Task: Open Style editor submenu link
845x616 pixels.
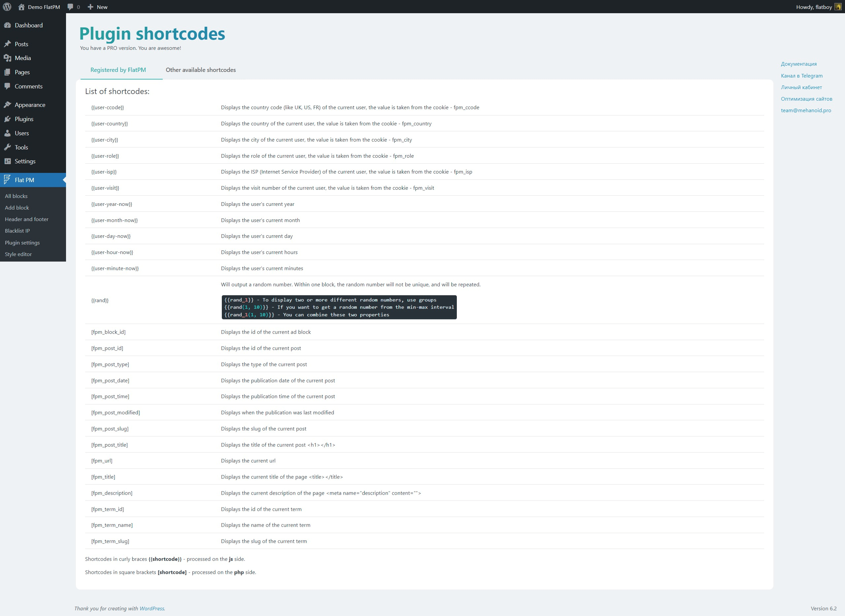Action: pyautogui.click(x=18, y=254)
